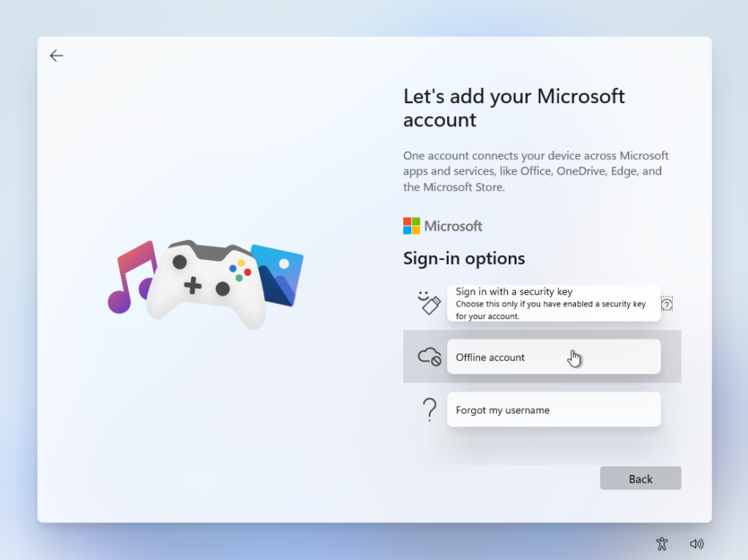Click the speaker volume icon
This screenshot has height=560, width=748.
(x=695, y=543)
